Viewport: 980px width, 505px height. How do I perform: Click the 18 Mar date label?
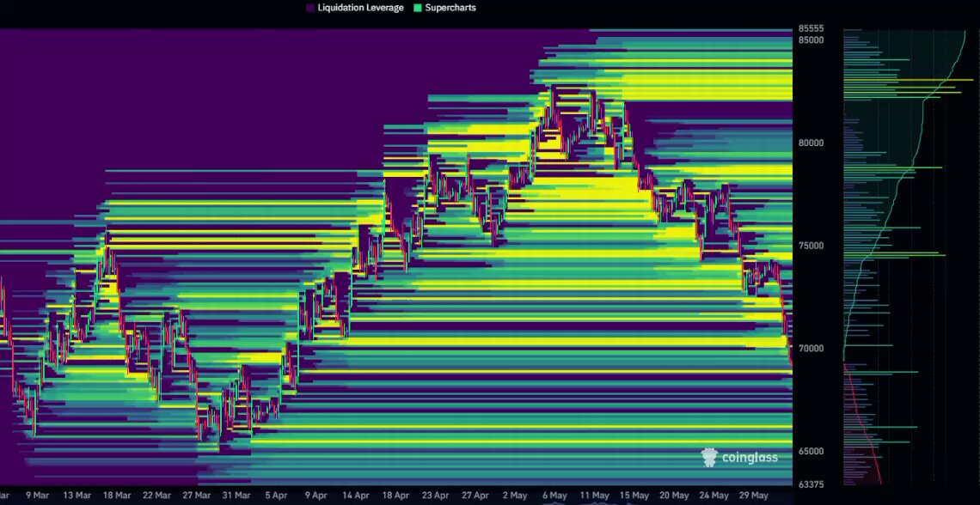tap(117, 496)
